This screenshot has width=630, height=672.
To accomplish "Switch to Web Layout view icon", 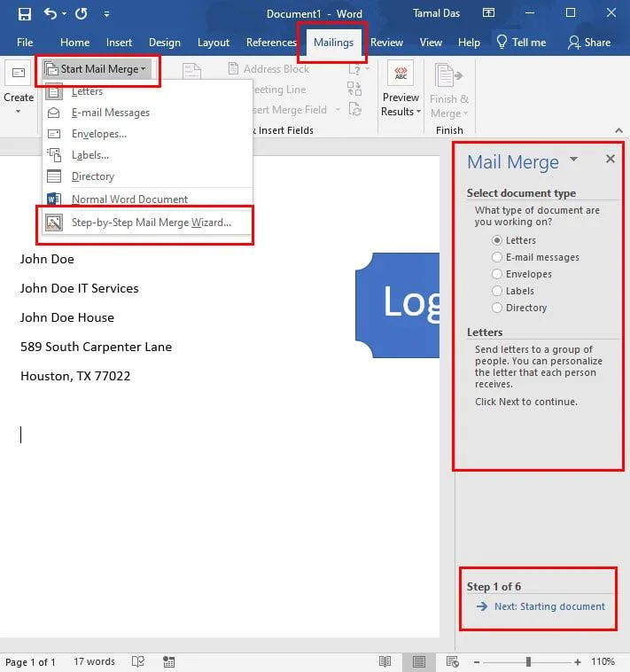I will tap(452, 661).
